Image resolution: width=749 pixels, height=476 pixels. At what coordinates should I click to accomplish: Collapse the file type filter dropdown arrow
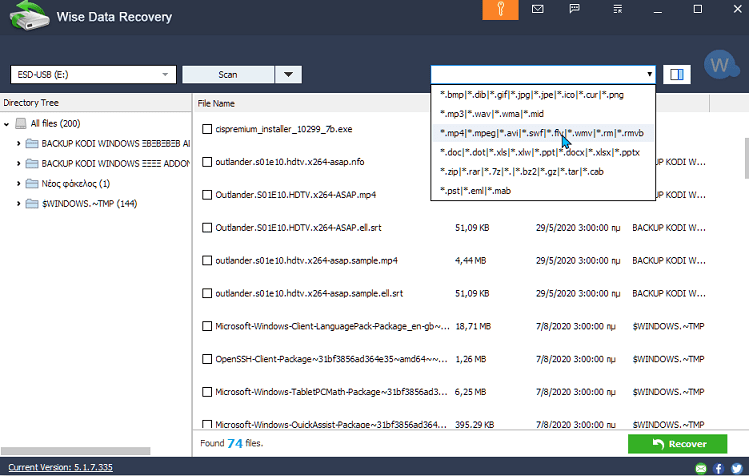pos(649,74)
